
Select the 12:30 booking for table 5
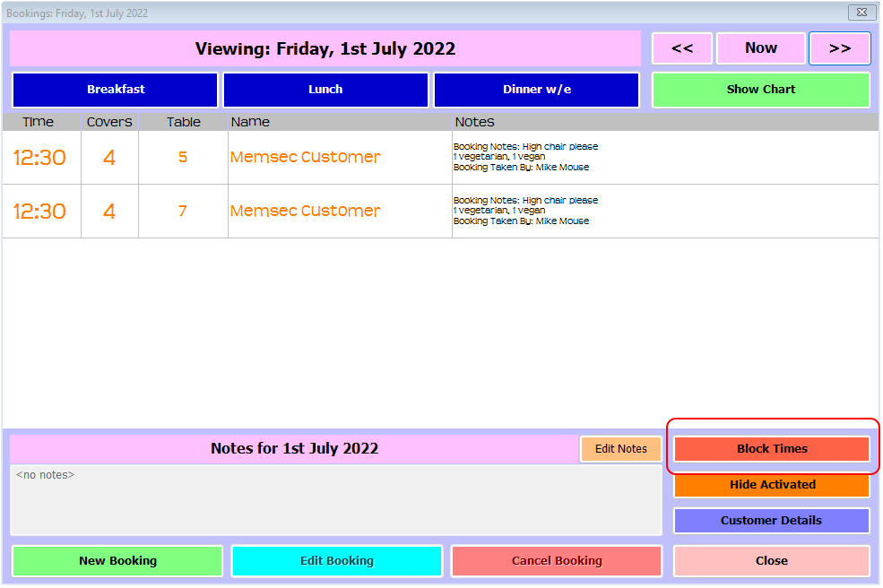pyautogui.click(x=305, y=158)
